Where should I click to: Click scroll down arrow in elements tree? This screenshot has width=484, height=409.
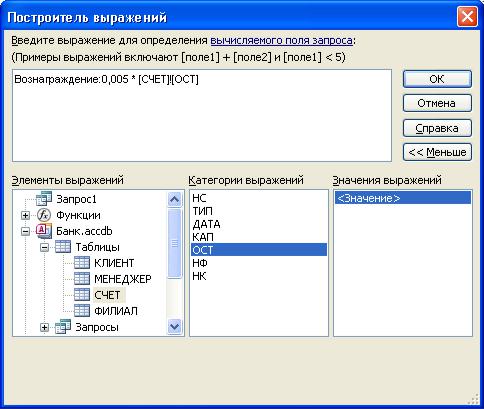pyautogui.click(x=174, y=327)
